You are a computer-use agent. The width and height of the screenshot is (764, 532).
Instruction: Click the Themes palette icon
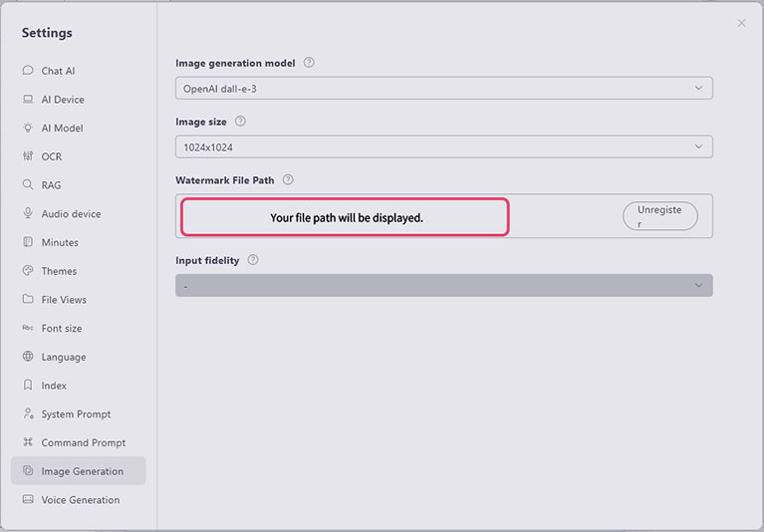28,271
